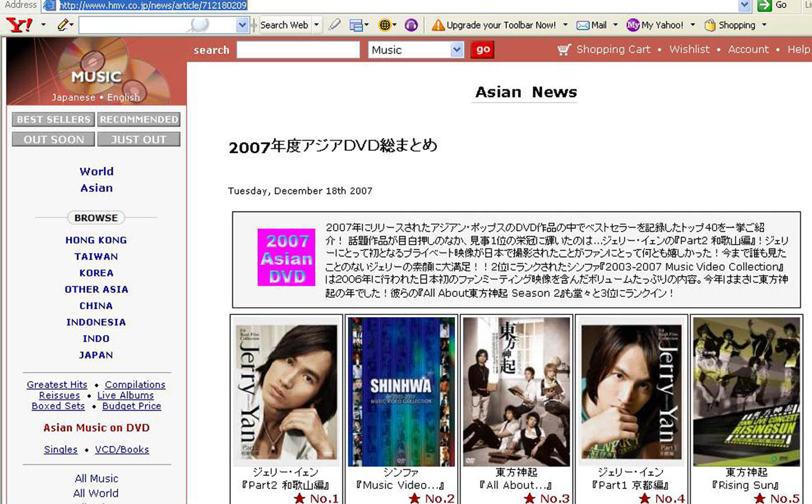This screenshot has width=812, height=504.
Task: Open My Yahoo! from the toolbar
Action: pyautogui.click(x=655, y=25)
